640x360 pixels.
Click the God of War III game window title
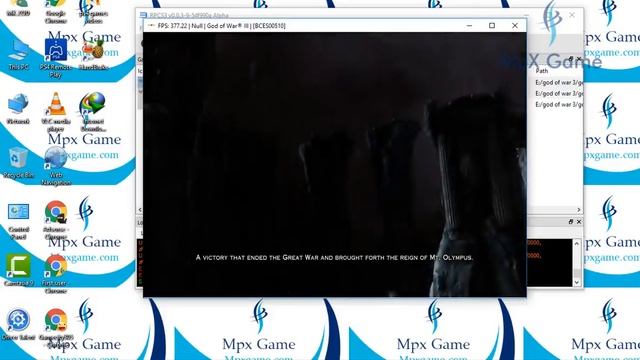coord(222,26)
